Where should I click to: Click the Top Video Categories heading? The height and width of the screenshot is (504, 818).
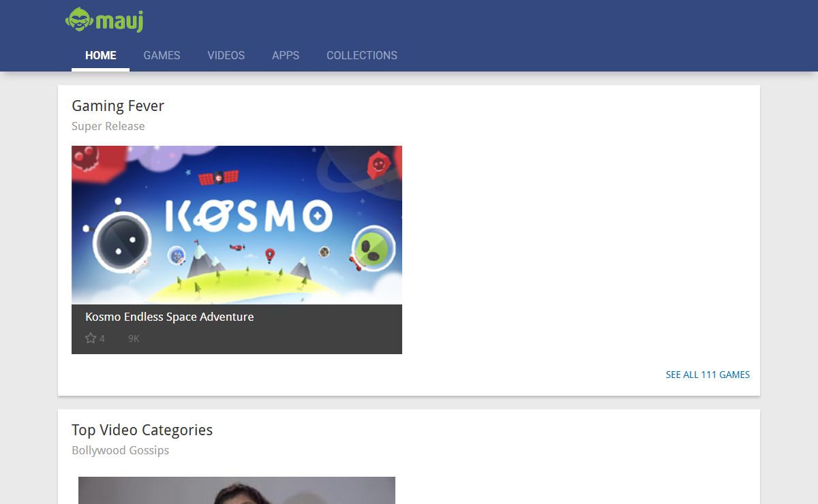pos(142,430)
